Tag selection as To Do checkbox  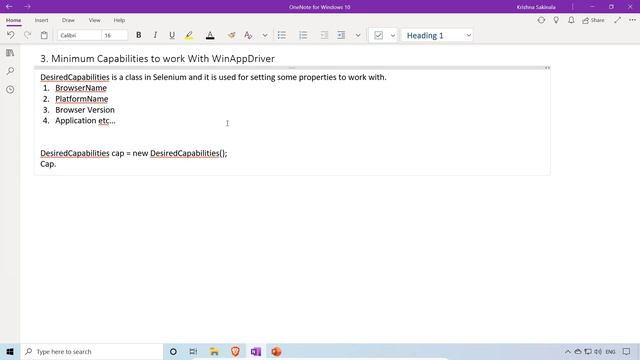pos(378,36)
